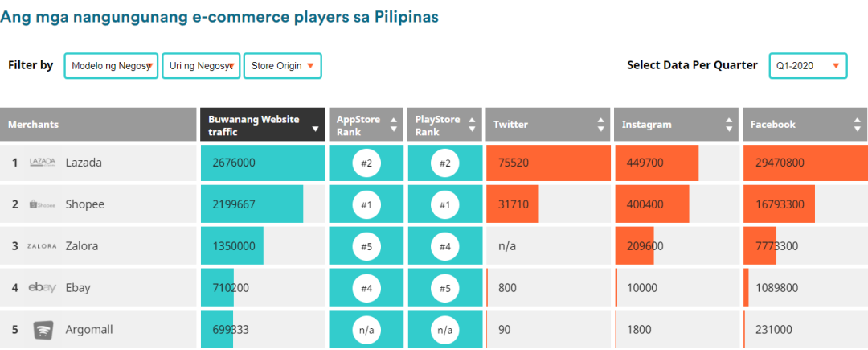This screenshot has width=868, height=350.
Task: Click the Zalora logo icon
Action: [x=42, y=246]
